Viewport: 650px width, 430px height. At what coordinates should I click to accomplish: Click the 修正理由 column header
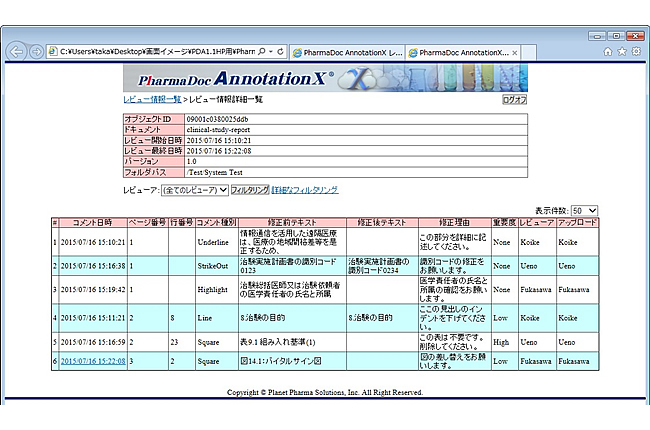point(454,222)
